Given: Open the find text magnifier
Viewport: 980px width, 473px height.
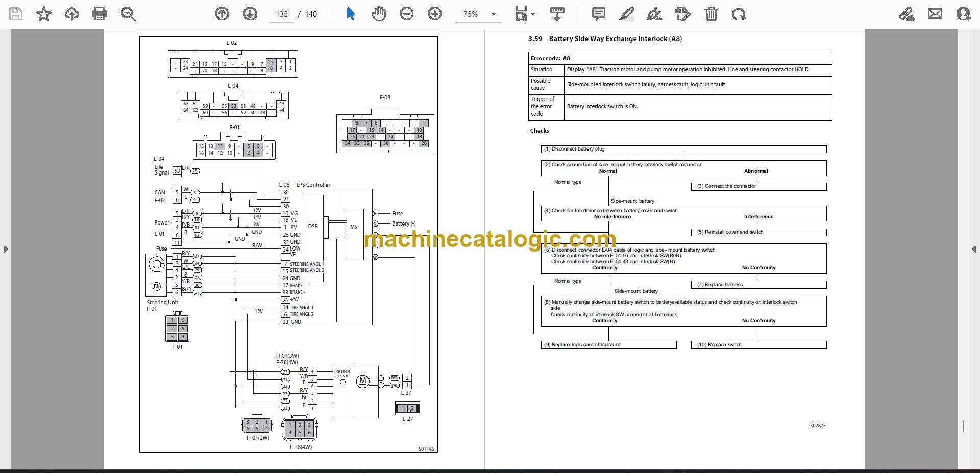Looking at the screenshot, I should tap(128, 14).
